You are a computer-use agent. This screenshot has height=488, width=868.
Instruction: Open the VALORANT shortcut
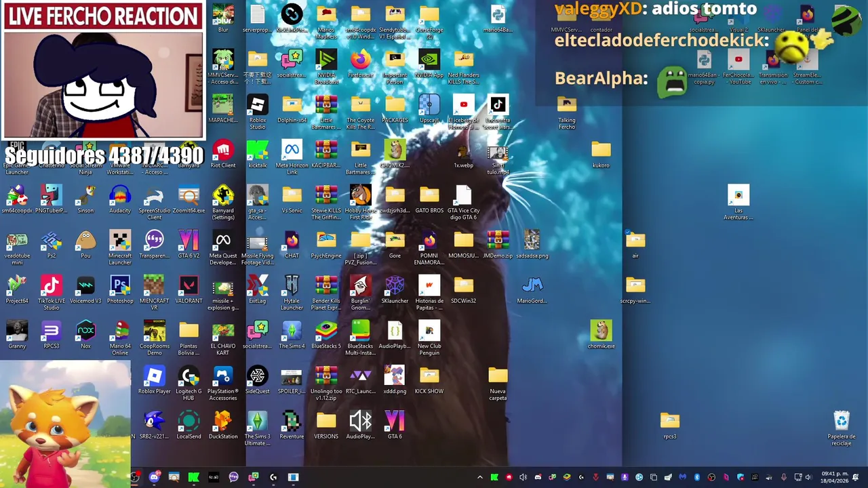point(189,289)
